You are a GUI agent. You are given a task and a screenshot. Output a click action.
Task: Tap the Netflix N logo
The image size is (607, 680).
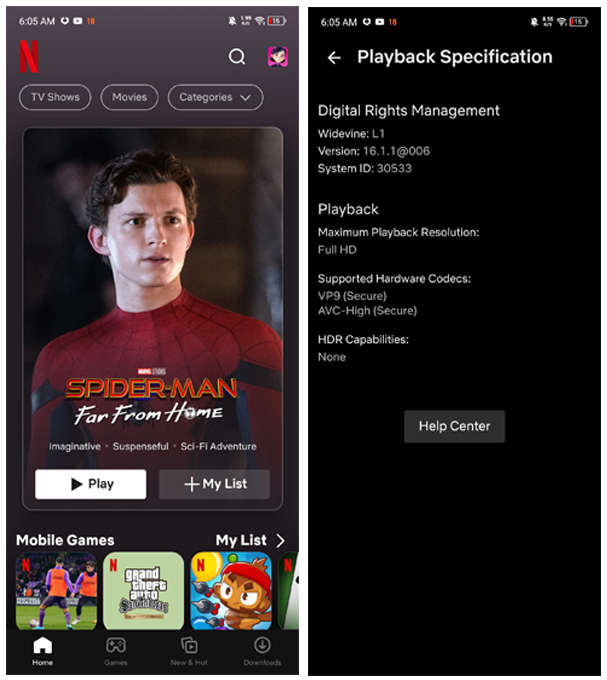pos(29,57)
